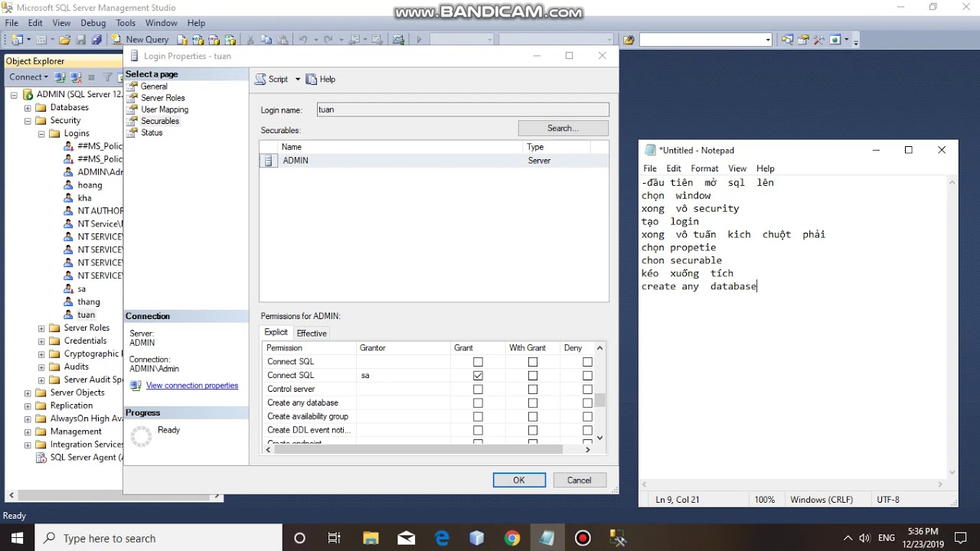Screen dimensions: 980x551
Task: Tick Grant for Create any database
Action: [478, 403]
